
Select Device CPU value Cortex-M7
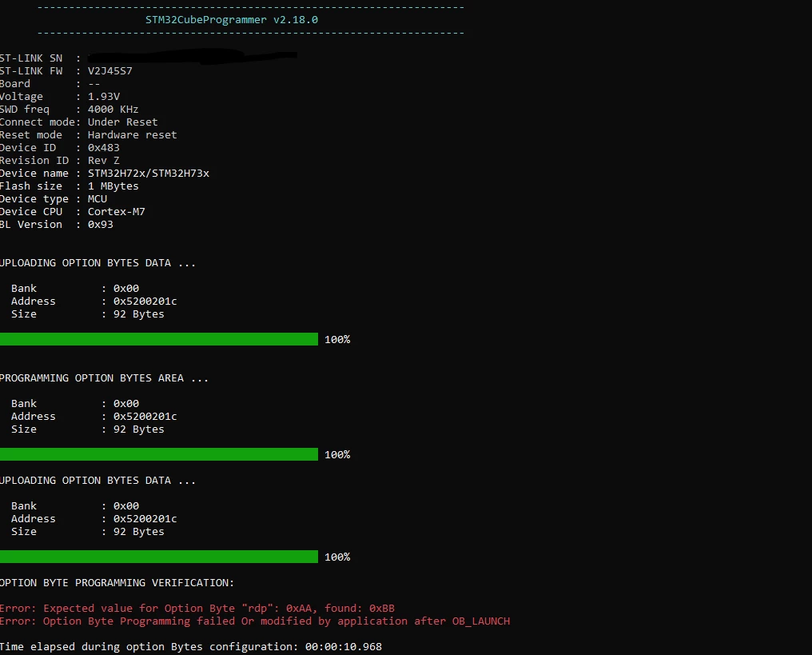pyautogui.click(x=116, y=211)
